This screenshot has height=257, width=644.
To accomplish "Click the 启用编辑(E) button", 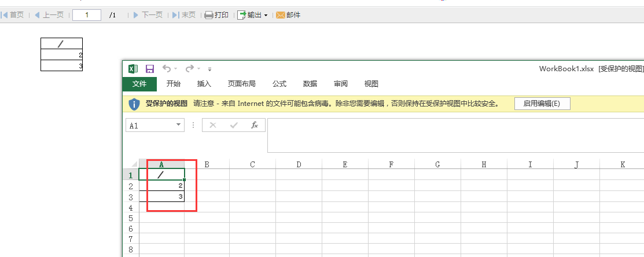I will [542, 104].
